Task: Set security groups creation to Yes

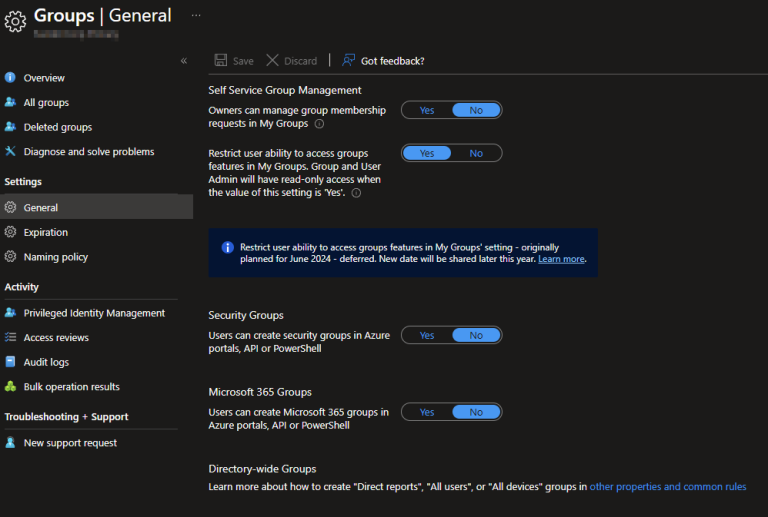Action: pyautogui.click(x=427, y=335)
